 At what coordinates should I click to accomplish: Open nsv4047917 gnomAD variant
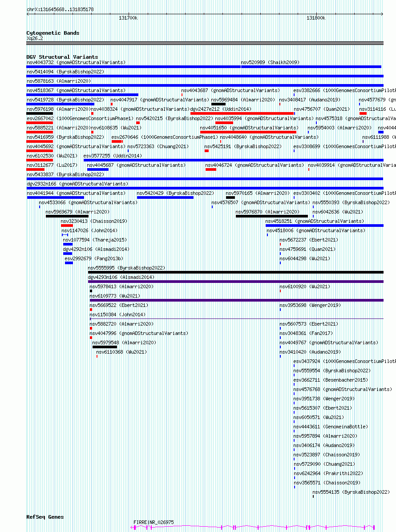pos(160,100)
